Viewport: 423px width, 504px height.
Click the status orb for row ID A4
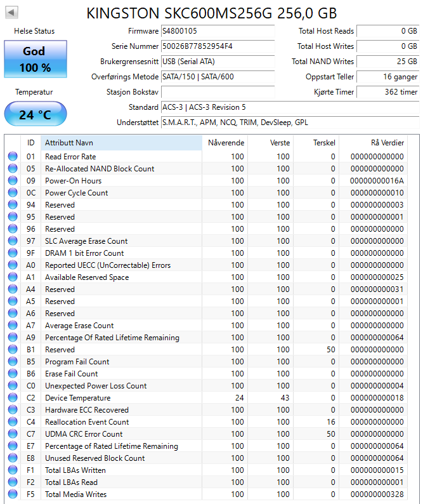pyautogui.click(x=13, y=289)
